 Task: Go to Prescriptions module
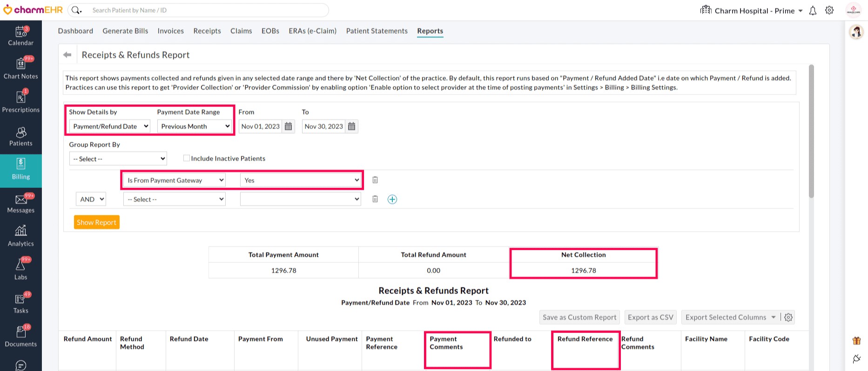(x=20, y=102)
